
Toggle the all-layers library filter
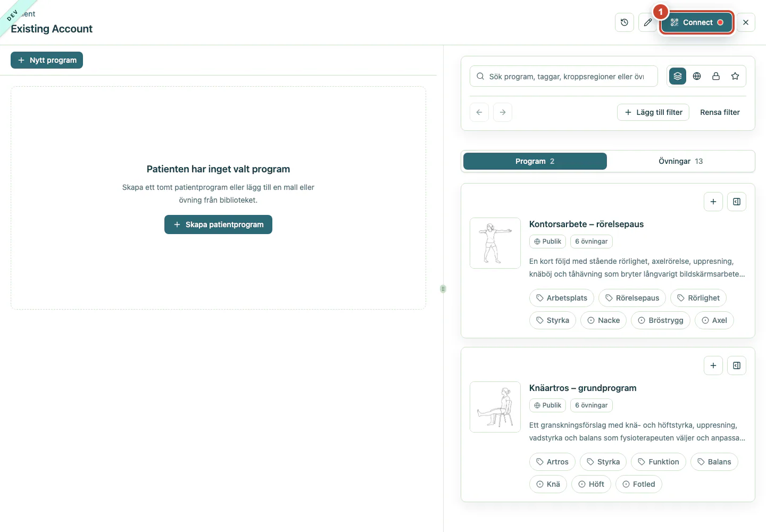pyautogui.click(x=678, y=76)
